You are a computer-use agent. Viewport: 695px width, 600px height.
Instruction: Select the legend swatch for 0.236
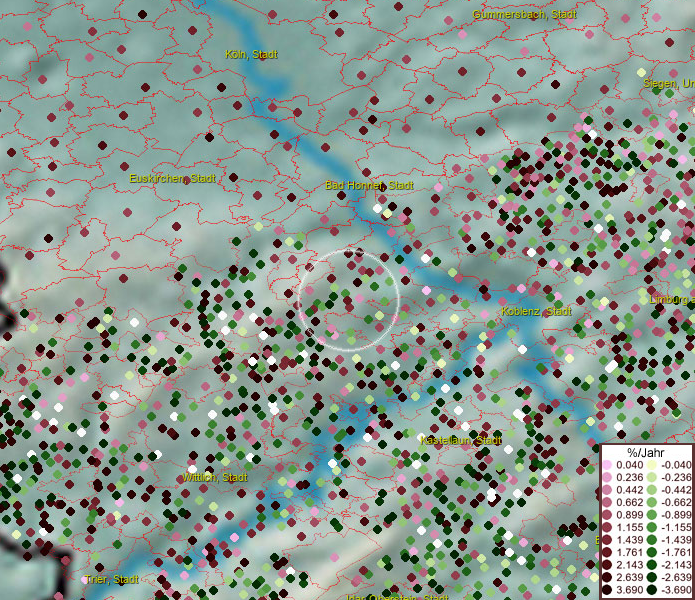(x=607, y=477)
